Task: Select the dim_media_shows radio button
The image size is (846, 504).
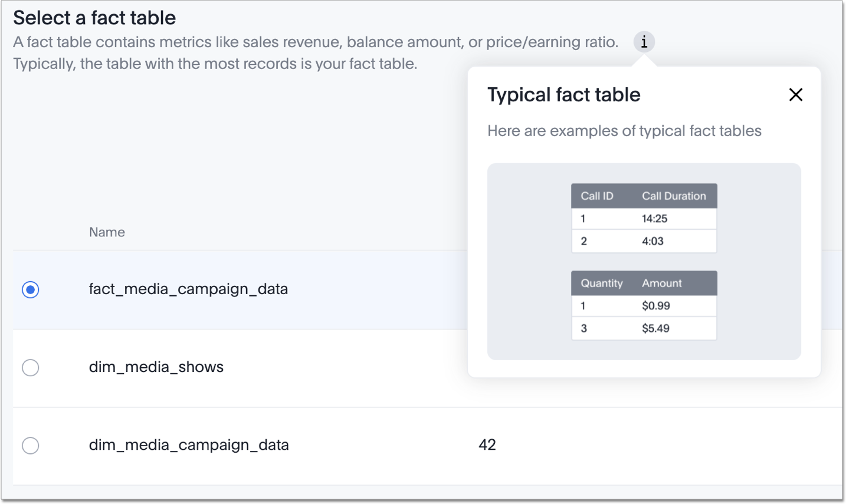Action: (x=30, y=367)
